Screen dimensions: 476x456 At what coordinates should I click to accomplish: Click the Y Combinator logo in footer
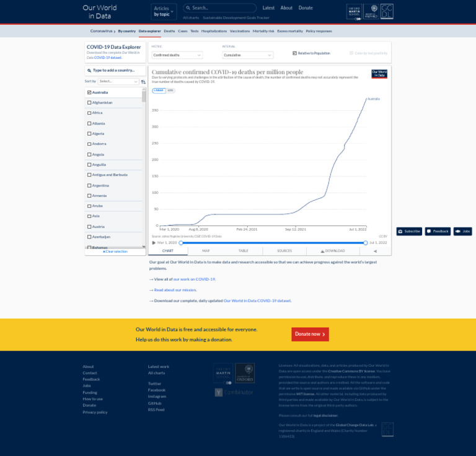pyautogui.click(x=234, y=392)
